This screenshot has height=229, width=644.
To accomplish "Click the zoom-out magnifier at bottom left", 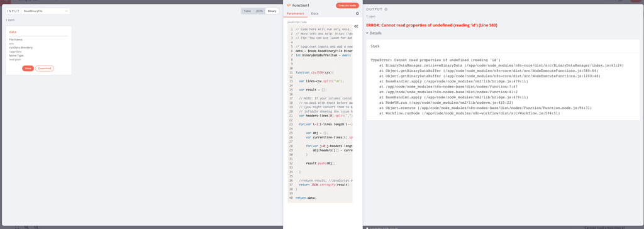I will click(x=36, y=227).
